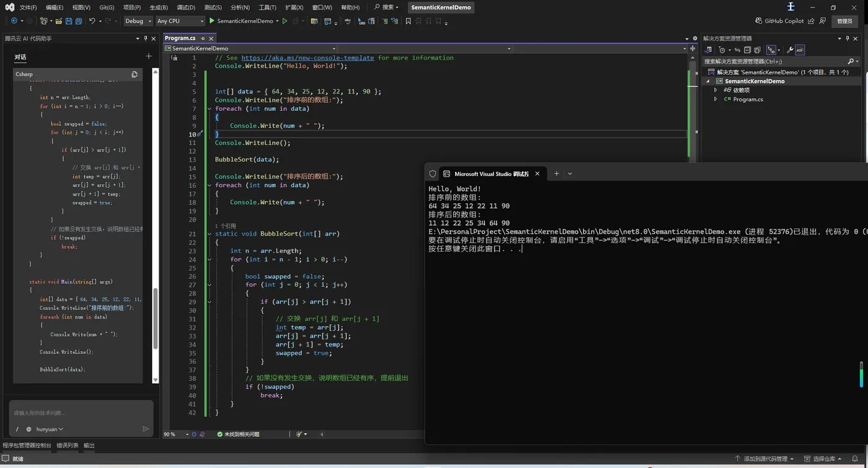Start debugging SemanticKernelDemo with green play button

pos(212,21)
